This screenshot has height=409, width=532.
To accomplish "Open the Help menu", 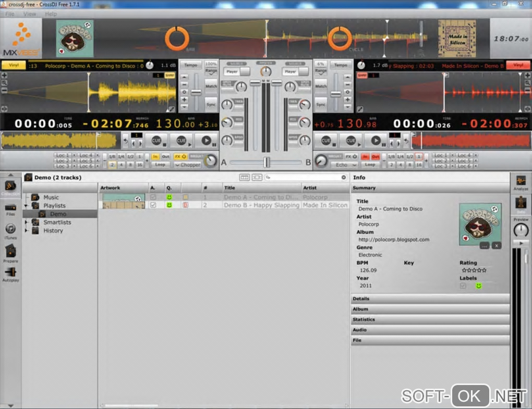I will [51, 14].
